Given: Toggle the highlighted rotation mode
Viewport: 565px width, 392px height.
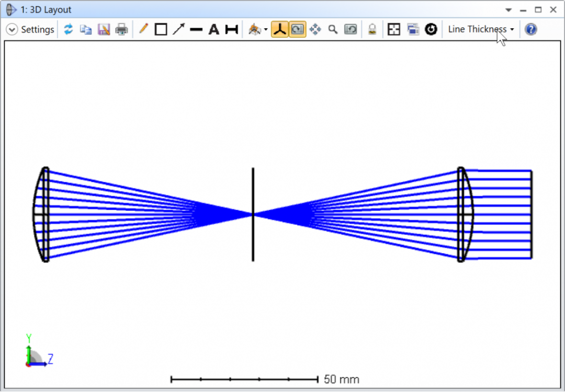Looking at the screenshot, I should pyautogui.click(x=297, y=29).
